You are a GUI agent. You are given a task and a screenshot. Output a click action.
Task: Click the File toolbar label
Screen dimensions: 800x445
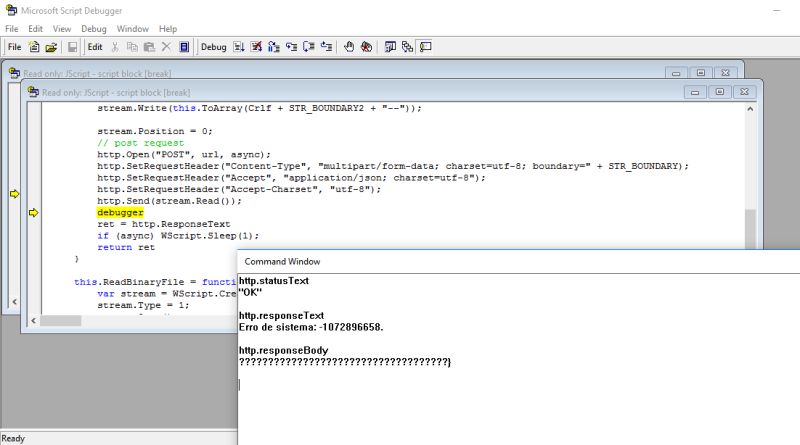14,47
